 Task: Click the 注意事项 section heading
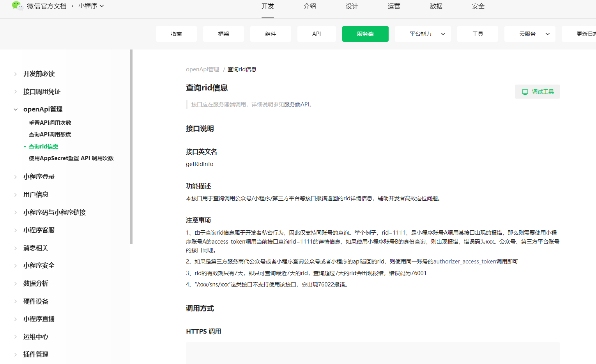pos(198,221)
